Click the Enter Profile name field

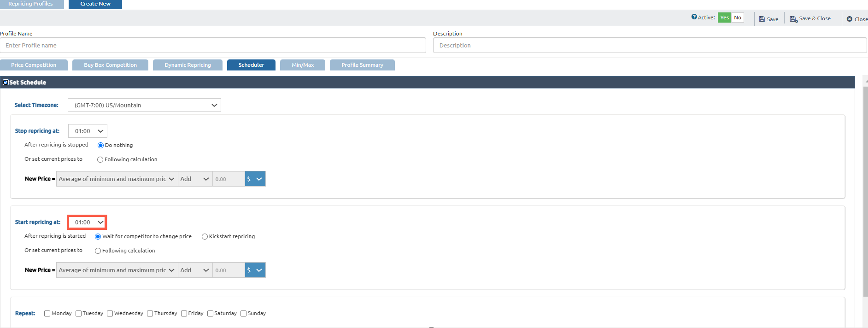(x=213, y=45)
